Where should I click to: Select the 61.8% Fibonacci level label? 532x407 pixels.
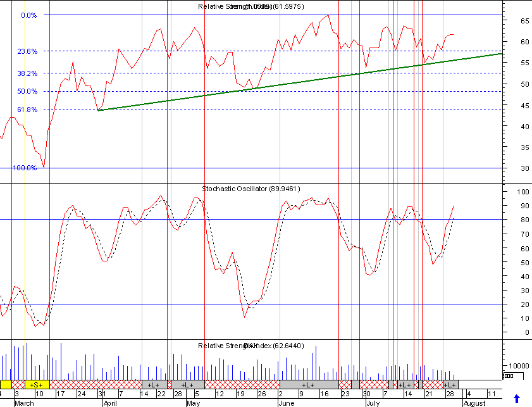(x=27, y=110)
